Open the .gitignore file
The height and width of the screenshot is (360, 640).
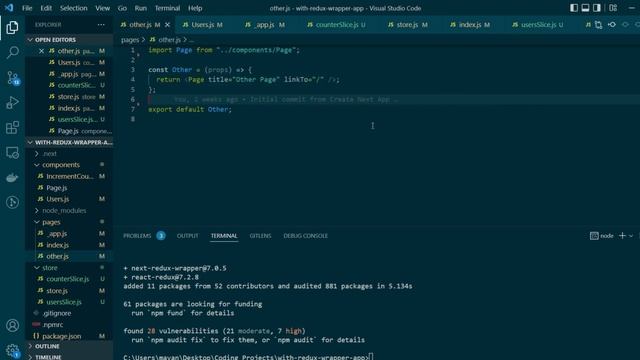pyautogui.click(x=69, y=313)
